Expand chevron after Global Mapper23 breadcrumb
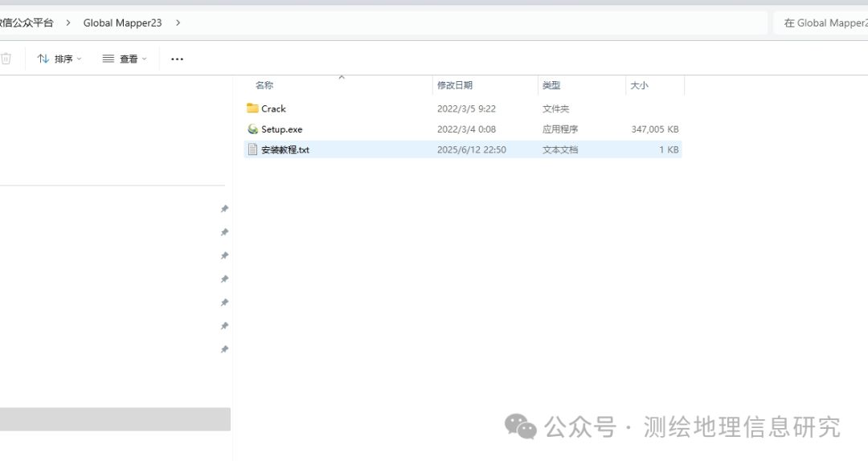868x461 pixels. tap(178, 22)
